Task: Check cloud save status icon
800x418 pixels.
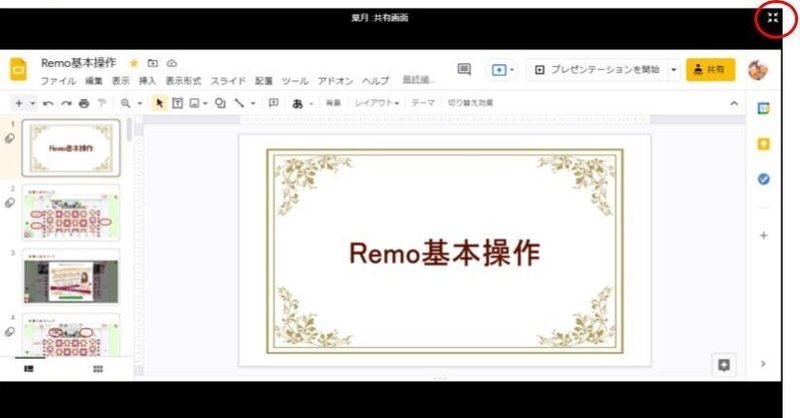Action: pos(172,63)
